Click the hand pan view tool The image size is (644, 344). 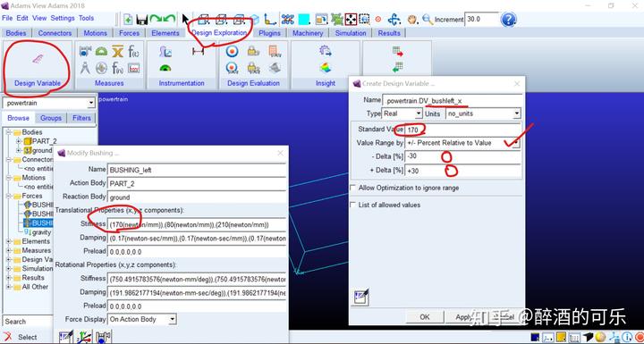412,19
